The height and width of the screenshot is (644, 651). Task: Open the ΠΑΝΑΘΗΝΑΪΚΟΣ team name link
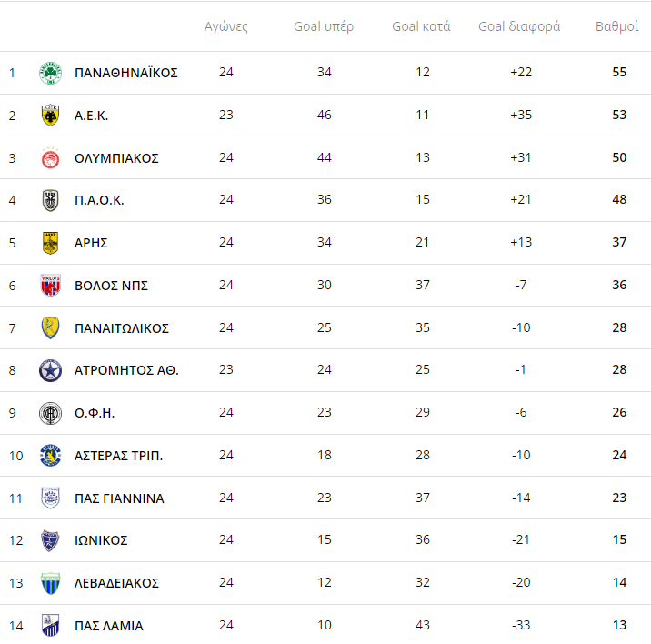126,73
